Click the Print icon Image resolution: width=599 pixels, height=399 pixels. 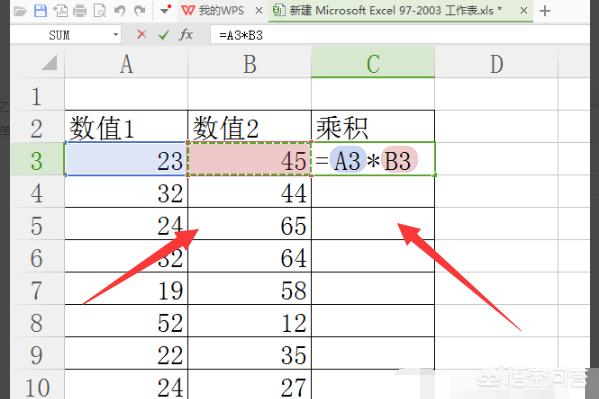click(80, 11)
